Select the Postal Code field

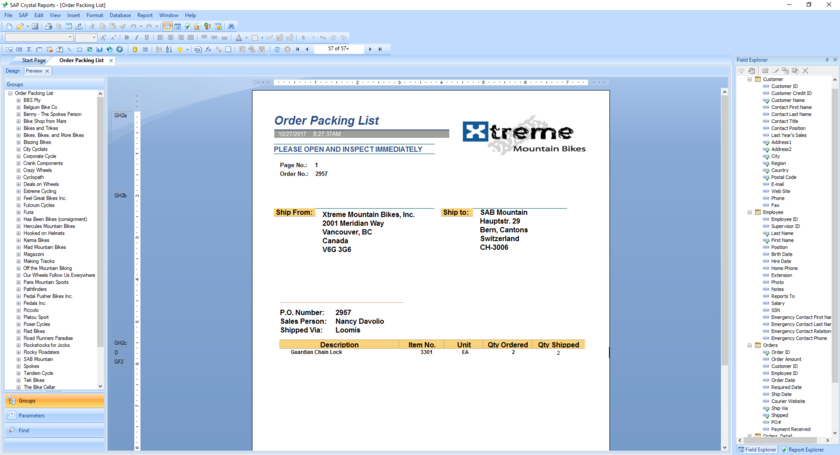coord(783,177)
